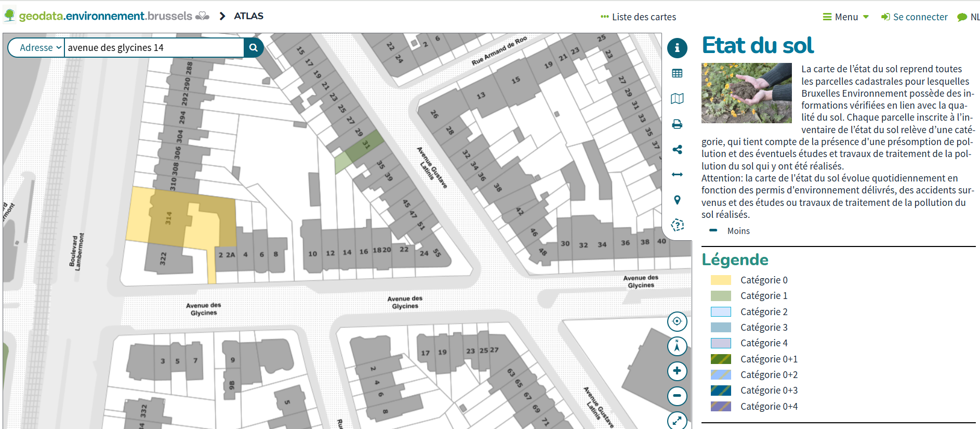Select the measure distance arrow tool
The width and height of the screenshot is (980, 429).
pyautogui.click(x=677, y=175)
